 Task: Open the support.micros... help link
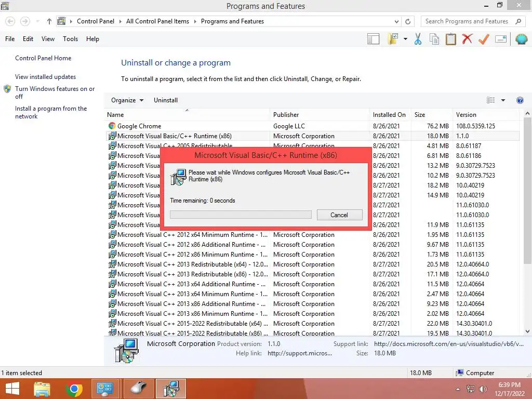pos(300,353)
